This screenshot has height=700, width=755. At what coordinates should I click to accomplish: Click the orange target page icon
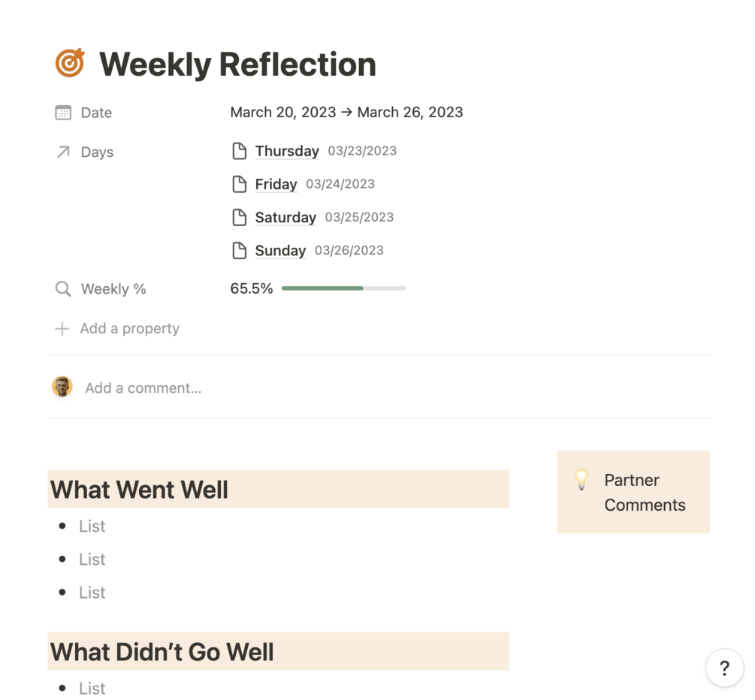pos(70,63)
